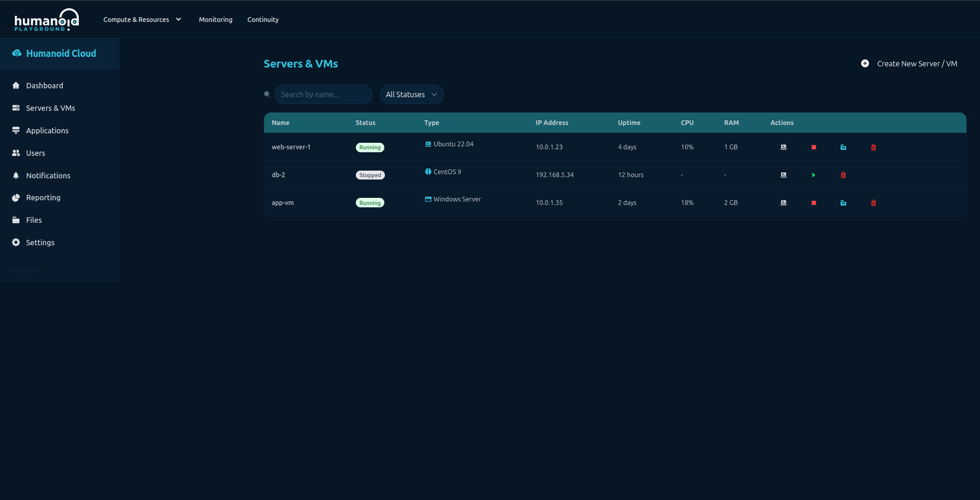Delete the app-vm server
The image size is (980, 500).
point(873,203)
